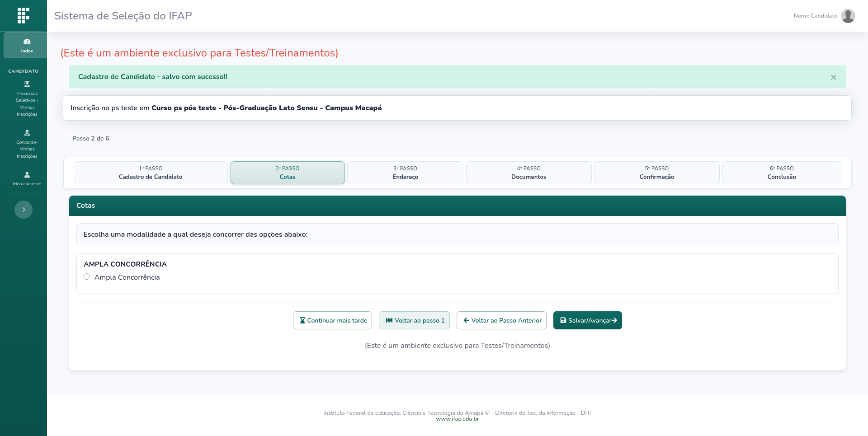Go to 3º Passo Endereço tab
The height and width of the screenshot is (436, 868).
click(405, 173)
